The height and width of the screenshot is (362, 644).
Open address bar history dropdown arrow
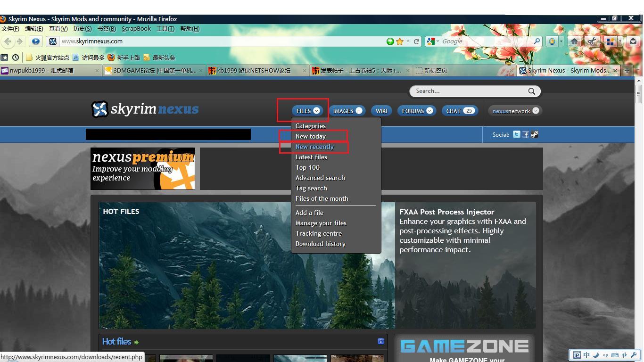pos(408,41)
